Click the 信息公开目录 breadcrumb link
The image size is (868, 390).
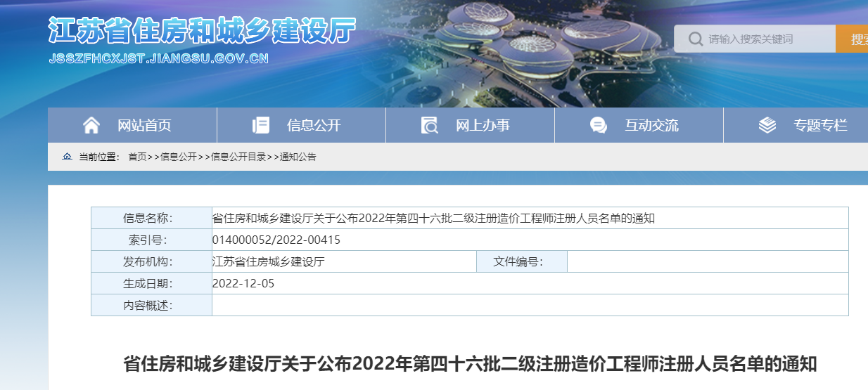(238, 157)
